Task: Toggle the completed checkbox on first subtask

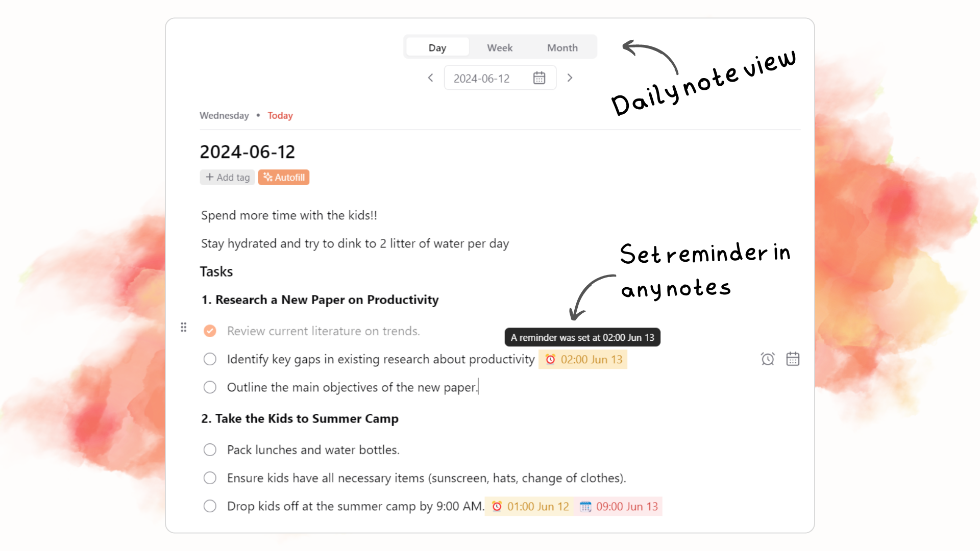Action: [210, 330]
